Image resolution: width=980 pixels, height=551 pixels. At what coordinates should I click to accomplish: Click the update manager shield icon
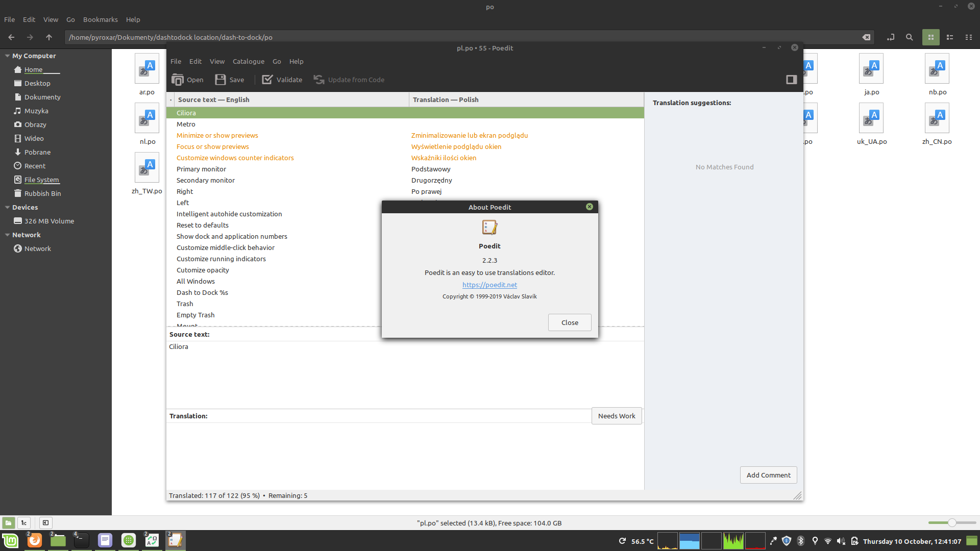(x=787, y=541)
